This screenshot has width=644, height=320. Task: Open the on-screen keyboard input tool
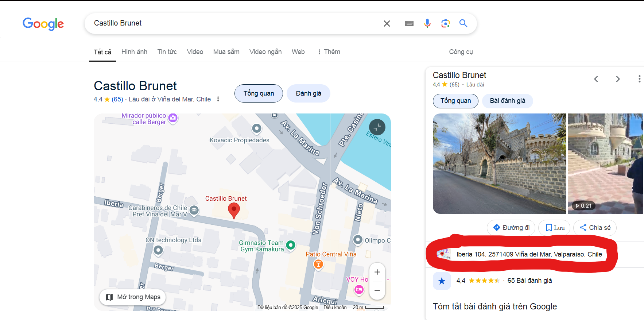tap(409, 24)
